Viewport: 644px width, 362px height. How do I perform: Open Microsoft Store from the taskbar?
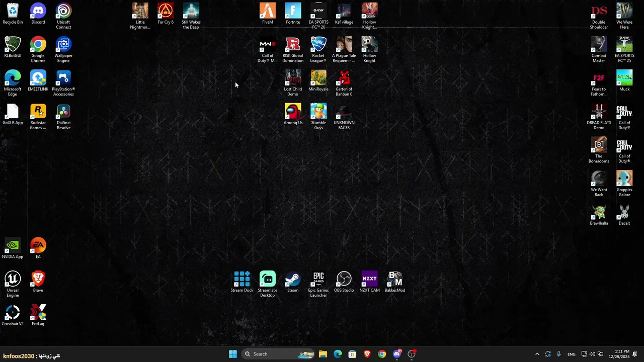point(353,354)
